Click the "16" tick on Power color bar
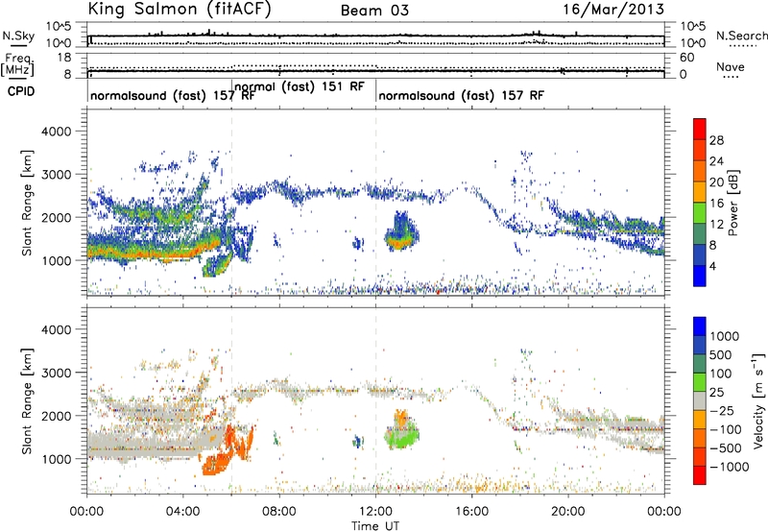This screenshot has height=532, width=768. (716, 204)
